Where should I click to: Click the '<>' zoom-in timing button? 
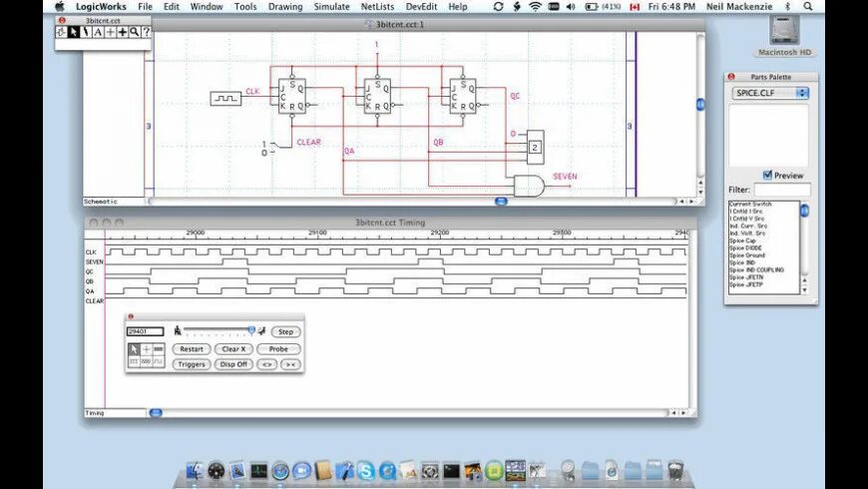266,364
